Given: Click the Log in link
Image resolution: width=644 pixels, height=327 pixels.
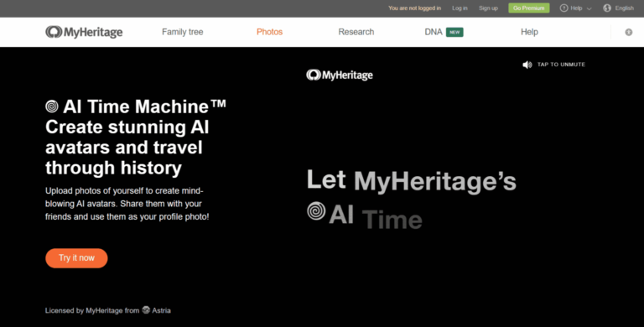Looking at the screenshot, I should click(460, 8).
